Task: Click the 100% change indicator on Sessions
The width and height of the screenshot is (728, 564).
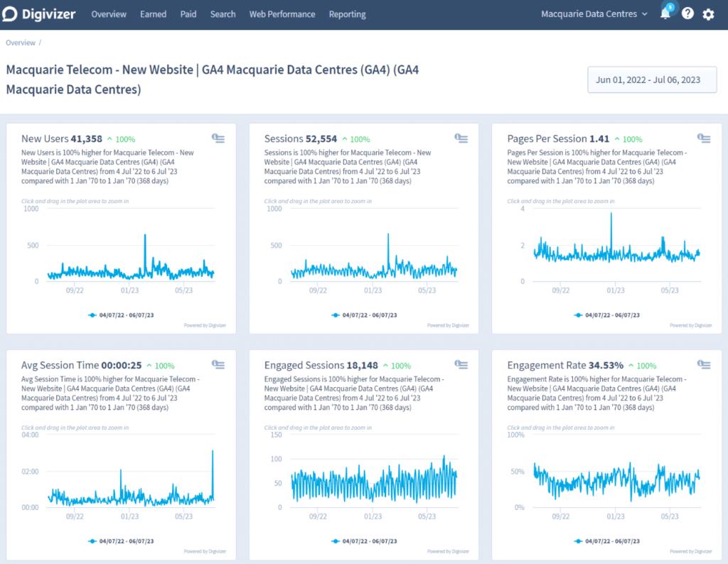Action: 356,139
